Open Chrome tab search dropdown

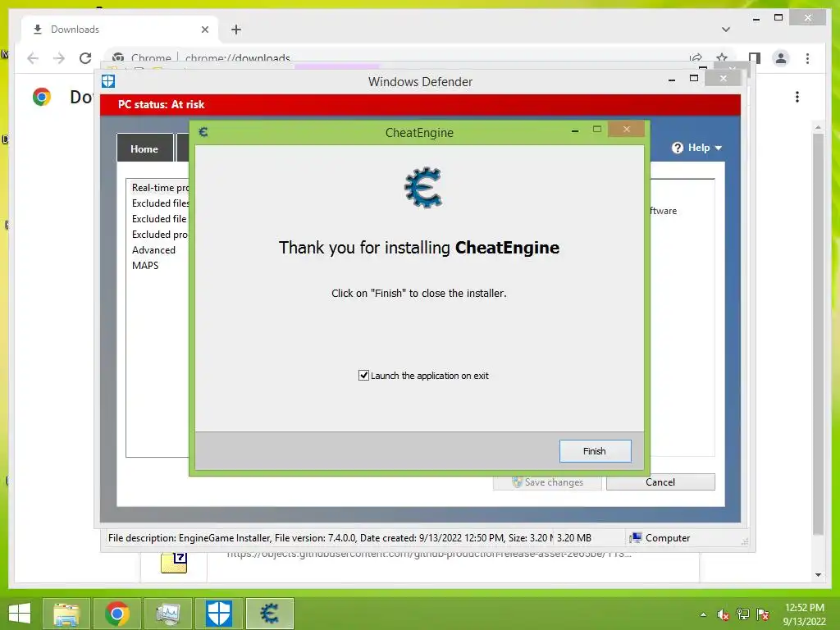click(726, 30)
